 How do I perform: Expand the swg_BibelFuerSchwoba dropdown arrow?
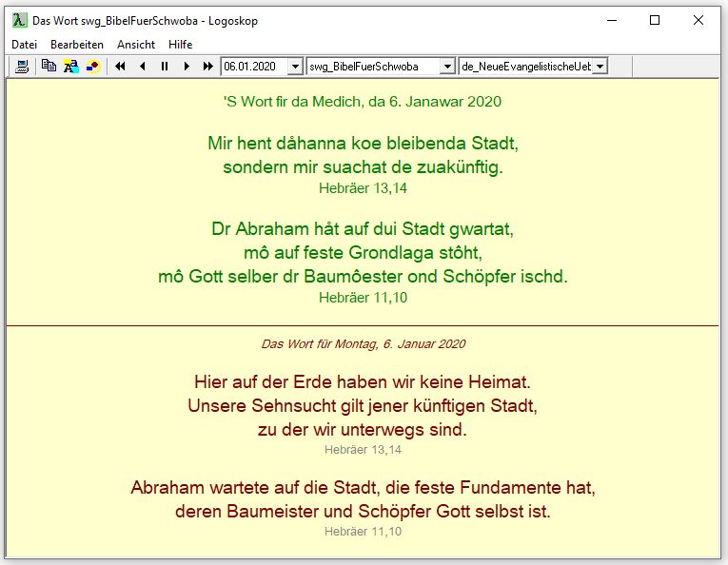(447, 67)
